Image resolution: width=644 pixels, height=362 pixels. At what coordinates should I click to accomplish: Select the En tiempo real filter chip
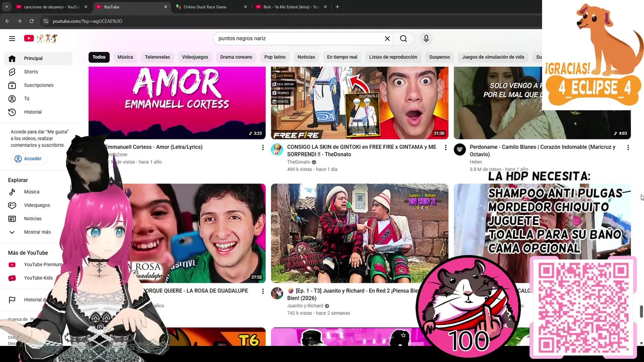[342, 57]
